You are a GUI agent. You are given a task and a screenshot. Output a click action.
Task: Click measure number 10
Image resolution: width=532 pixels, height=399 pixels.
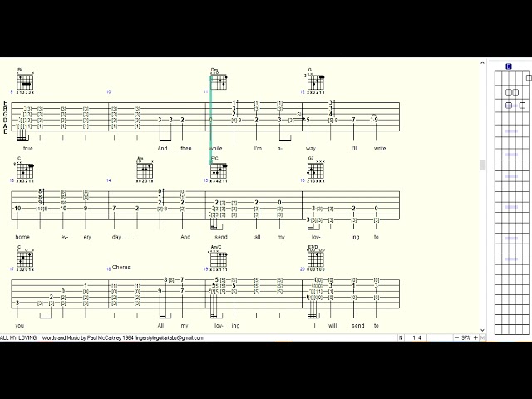point(109,92)
